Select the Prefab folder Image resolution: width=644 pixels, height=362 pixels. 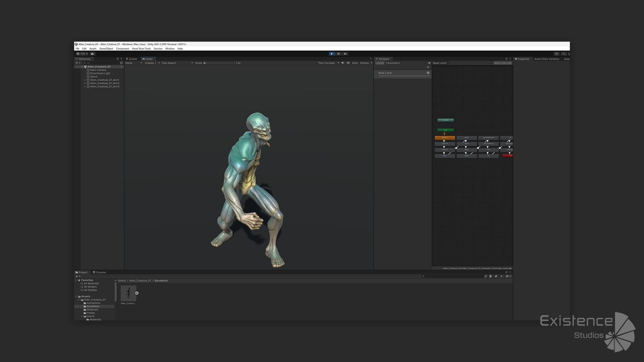tap(89, 313)
